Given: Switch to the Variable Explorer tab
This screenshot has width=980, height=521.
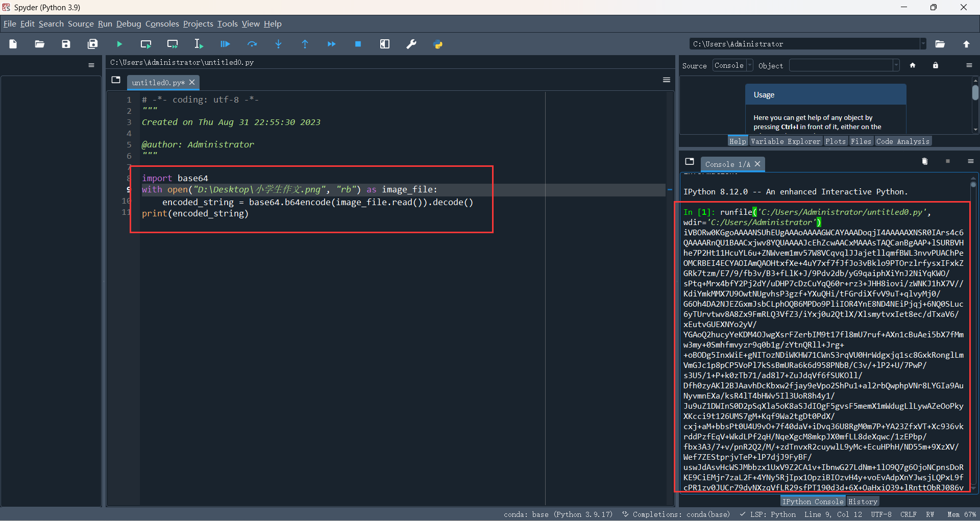Looking at the screenshot, I should 786,141.
